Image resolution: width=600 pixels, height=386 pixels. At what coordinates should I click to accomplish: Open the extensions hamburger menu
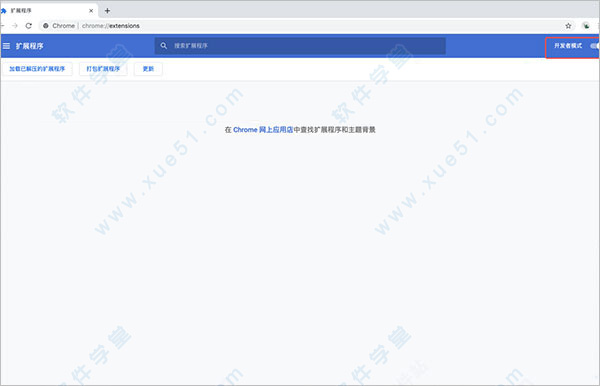6,46
